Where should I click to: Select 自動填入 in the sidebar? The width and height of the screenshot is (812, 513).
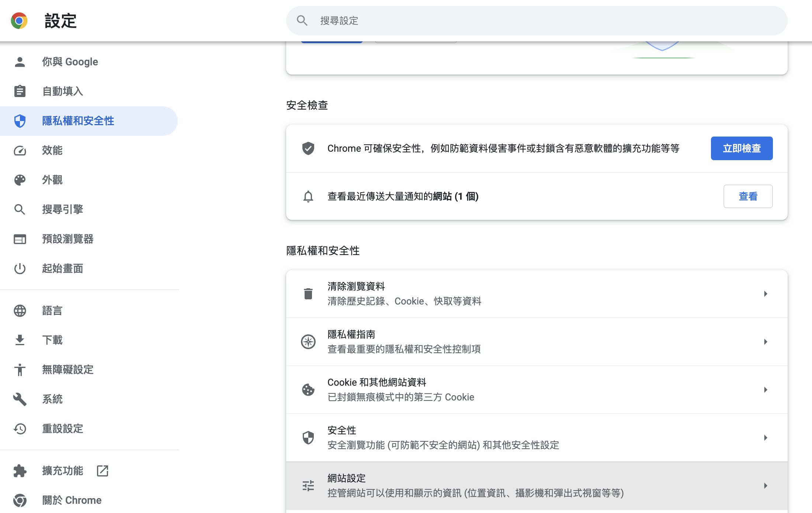click(63, 91)
